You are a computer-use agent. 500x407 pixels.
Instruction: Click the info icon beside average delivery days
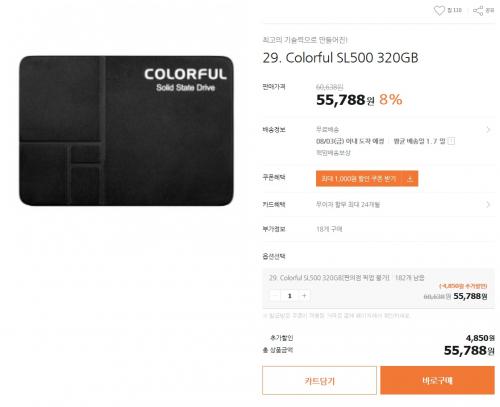451,141
